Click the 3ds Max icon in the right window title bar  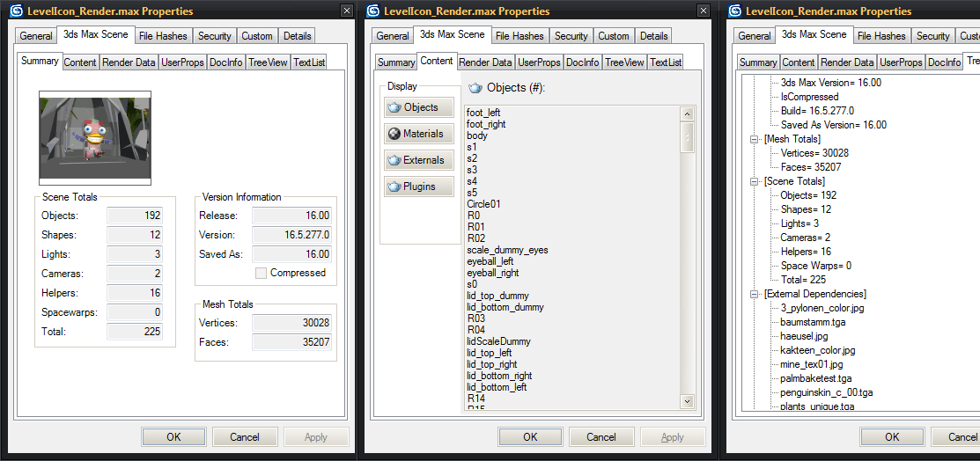735,11
